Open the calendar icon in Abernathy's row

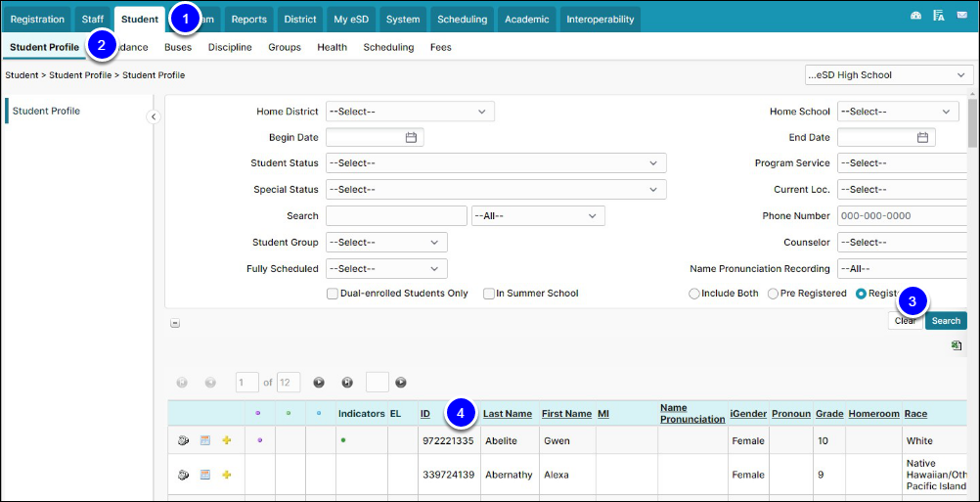click(205, 475)
